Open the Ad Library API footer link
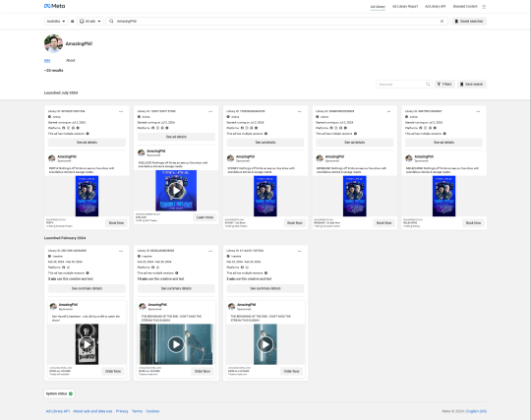531x420 pixels. pyautogui.click(x=58, y=411)
